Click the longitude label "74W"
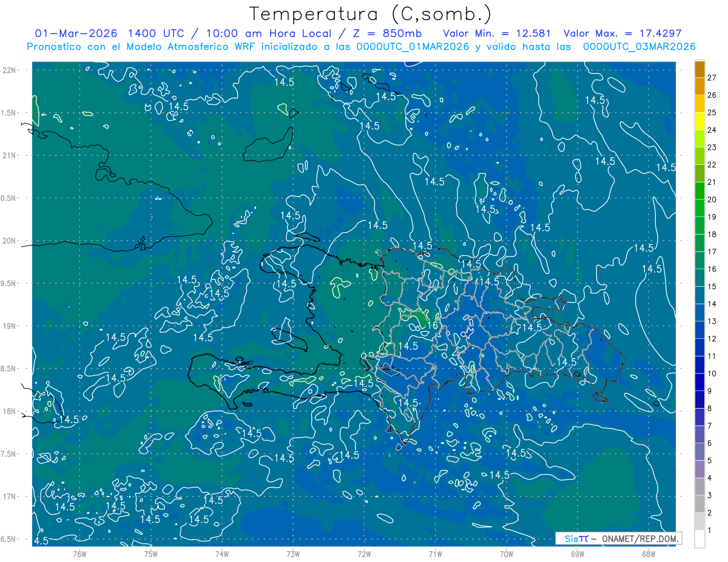Viewport: 728px width, 562px height. coord(222,554)
